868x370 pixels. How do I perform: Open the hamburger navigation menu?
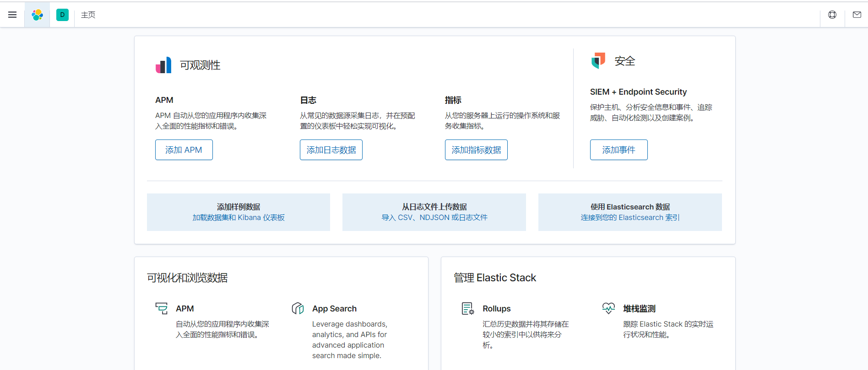[12, 15]
